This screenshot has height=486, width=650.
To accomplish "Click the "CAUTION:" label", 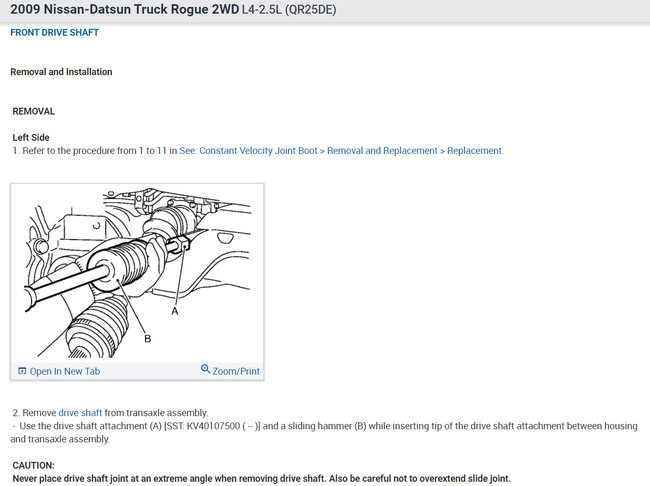I will (x=34, y=465).
